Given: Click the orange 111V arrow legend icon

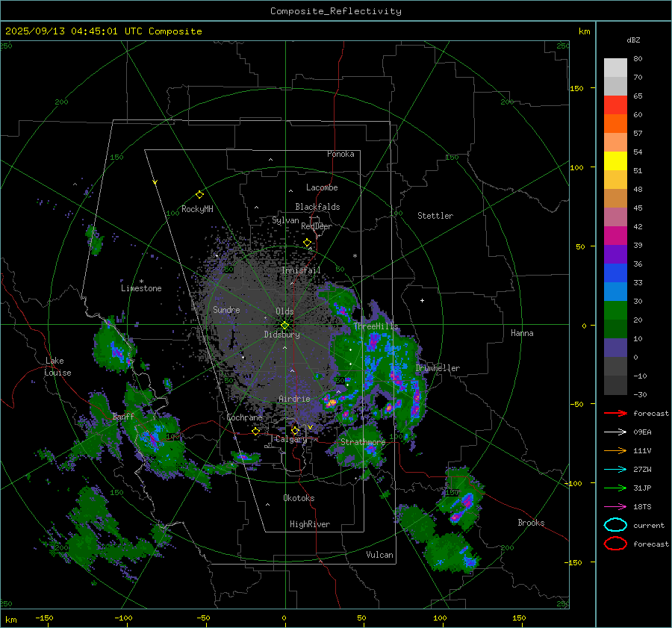Looking at the screenshot, I should point(615,450).
